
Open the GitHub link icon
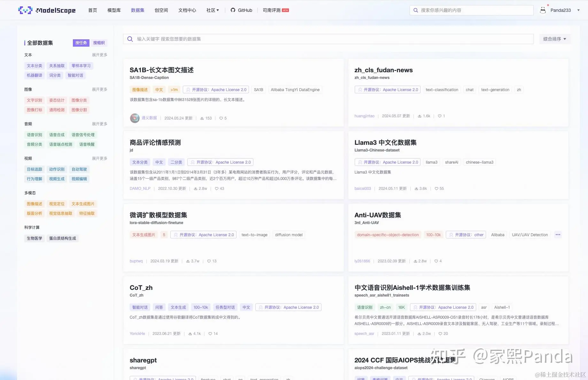tap(233, 10)
